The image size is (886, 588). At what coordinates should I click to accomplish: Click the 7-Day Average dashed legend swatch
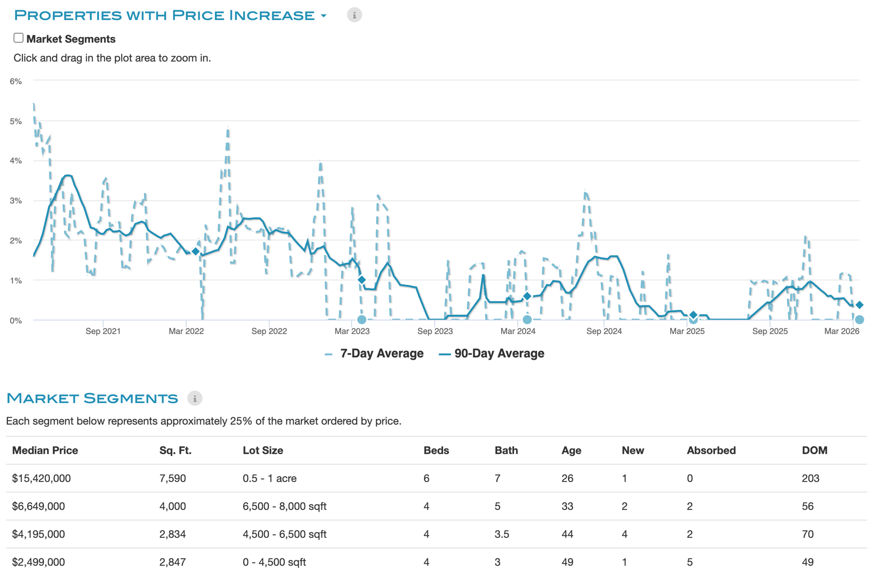329,354
